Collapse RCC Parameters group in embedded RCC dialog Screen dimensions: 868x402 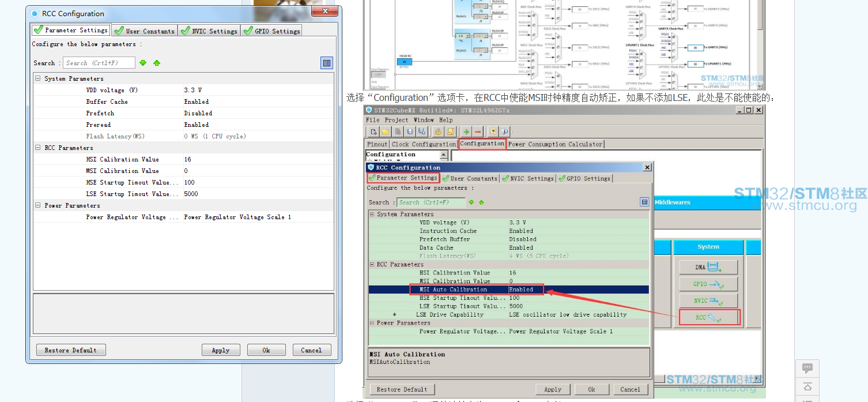(372, 264)
